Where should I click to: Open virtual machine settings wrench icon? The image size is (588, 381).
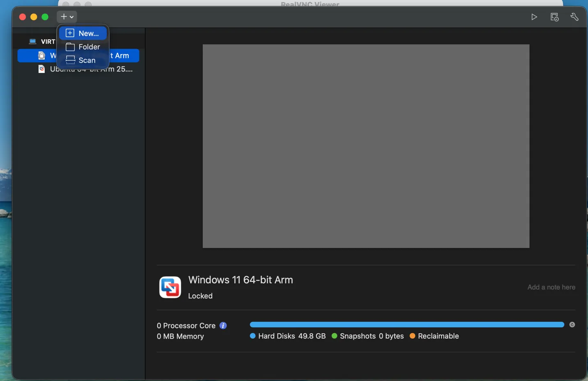[574, 17]
